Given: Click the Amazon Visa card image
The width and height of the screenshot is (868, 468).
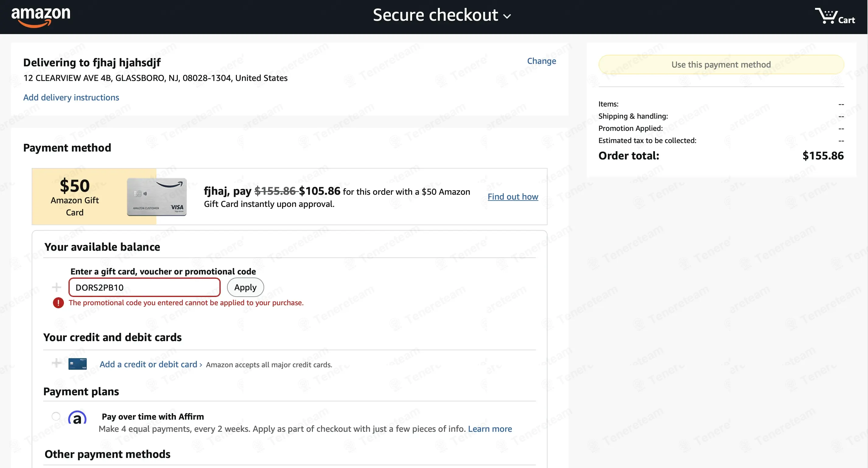Looking at the screenshot, I should [x=157, y=197].
